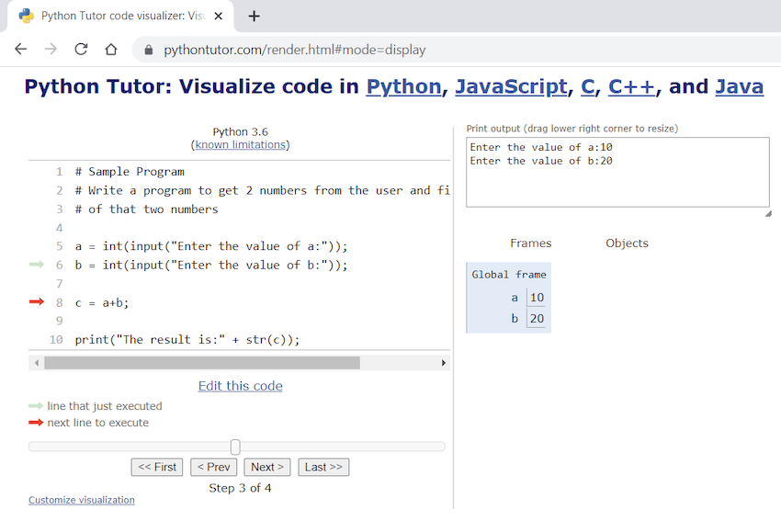Click the execution step slider handle
The image size is (781, 532).
(235, 447)
